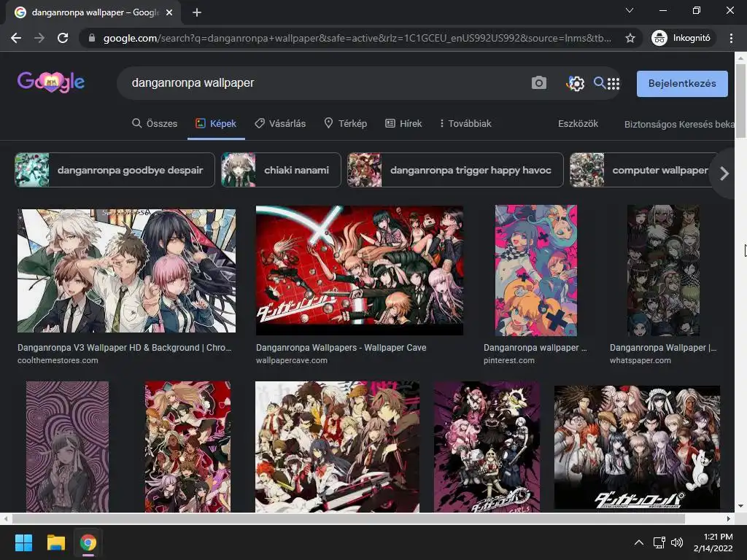Switch to the Vásárlás tab
The width and height of the screenshot is (747, 560).
(x=280, y=123)
